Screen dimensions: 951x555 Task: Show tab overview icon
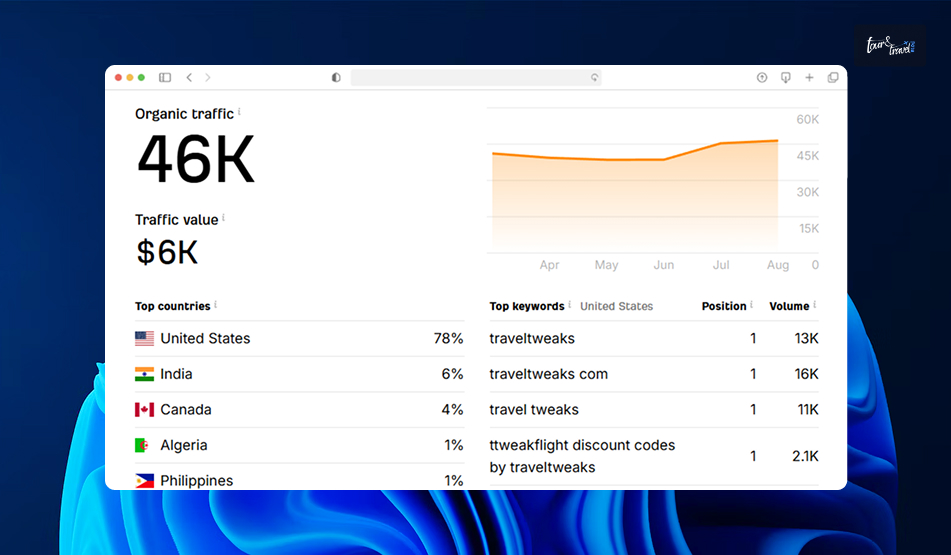pos(833,77)
